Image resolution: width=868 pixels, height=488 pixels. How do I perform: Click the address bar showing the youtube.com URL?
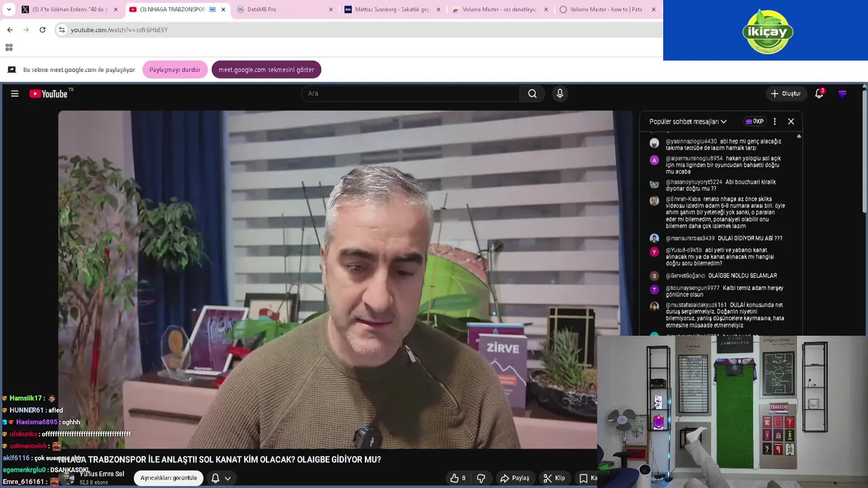(x=358, y=30)
